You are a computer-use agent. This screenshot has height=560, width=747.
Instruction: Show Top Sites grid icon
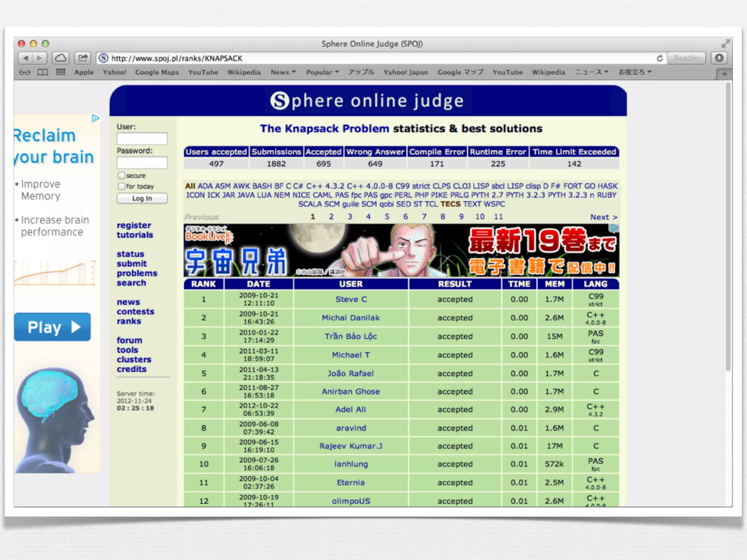[61, 72]
